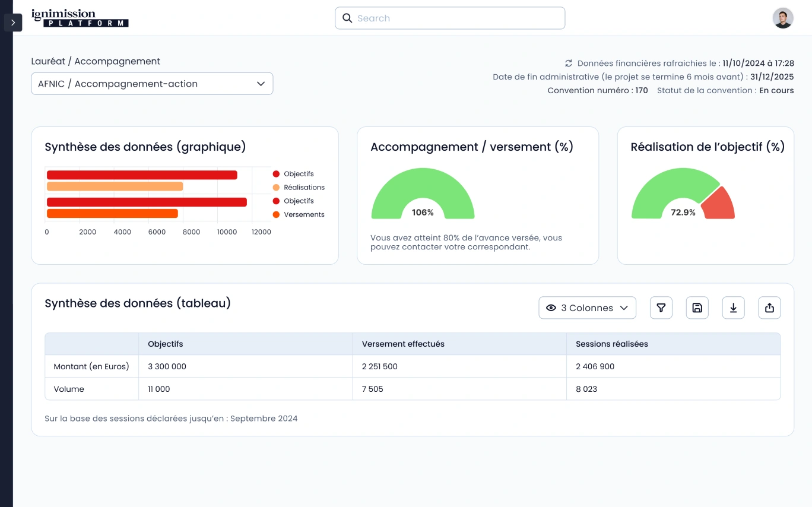The image size is (812, 507).
Task: Click the download icon button
Action: pos(733,308)
